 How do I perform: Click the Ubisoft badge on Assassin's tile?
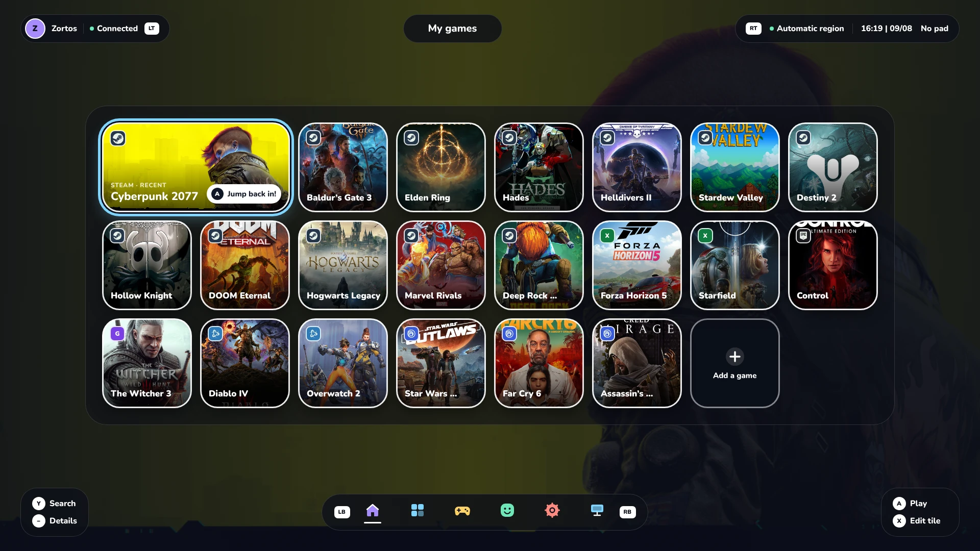tap(607, 334)
